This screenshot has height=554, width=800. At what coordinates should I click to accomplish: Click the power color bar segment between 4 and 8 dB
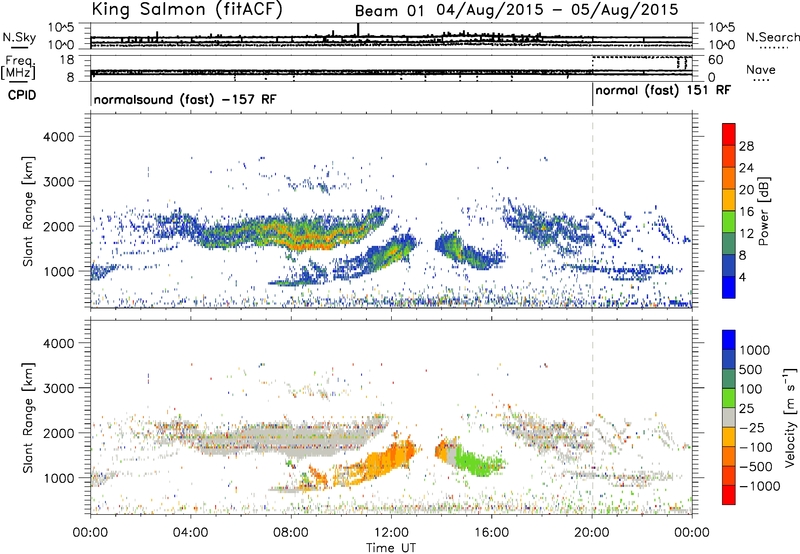[729, 266]
